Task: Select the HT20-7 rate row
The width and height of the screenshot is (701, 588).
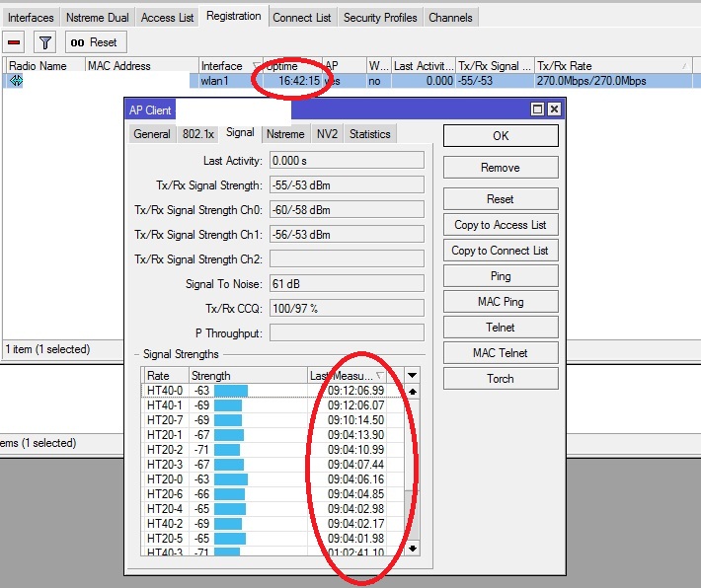Action: click(x=273, y=420)
